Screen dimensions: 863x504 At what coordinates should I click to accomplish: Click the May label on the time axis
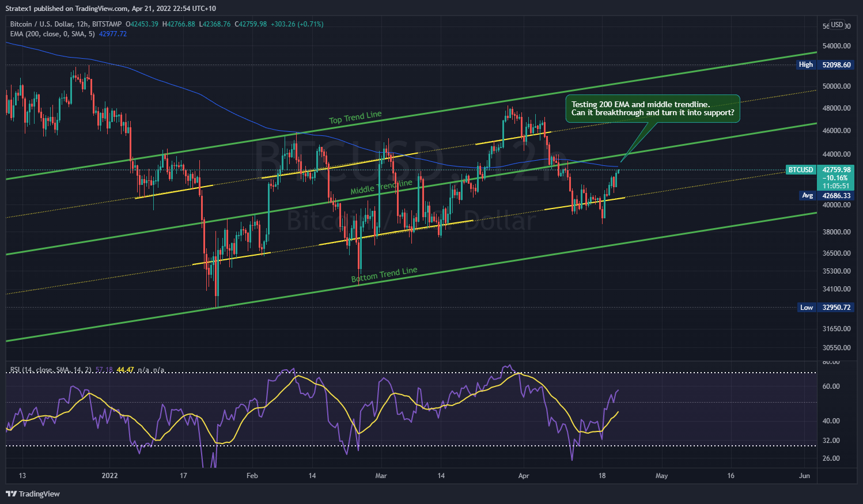662,476
